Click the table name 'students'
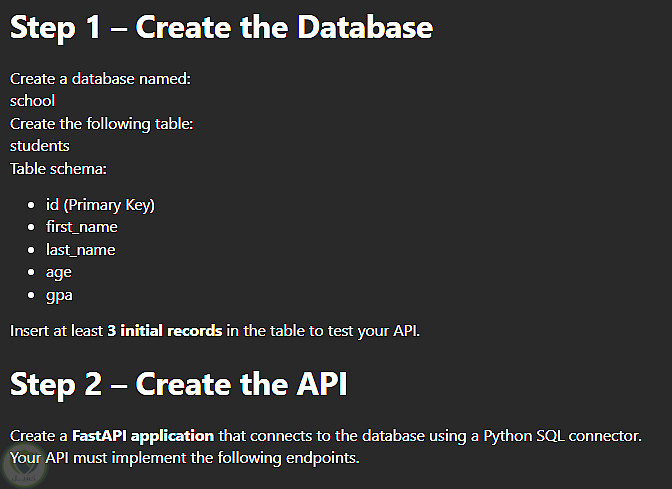Viewport: 672px width, 489px height. tap(39, 146)
